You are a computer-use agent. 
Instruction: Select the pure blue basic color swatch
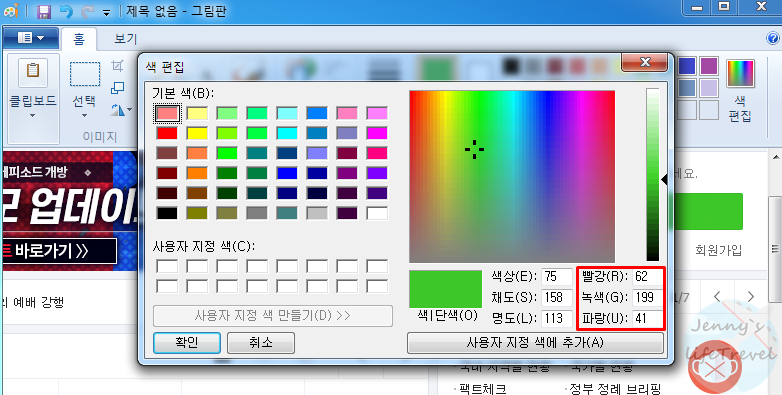[x=287, y=173]
